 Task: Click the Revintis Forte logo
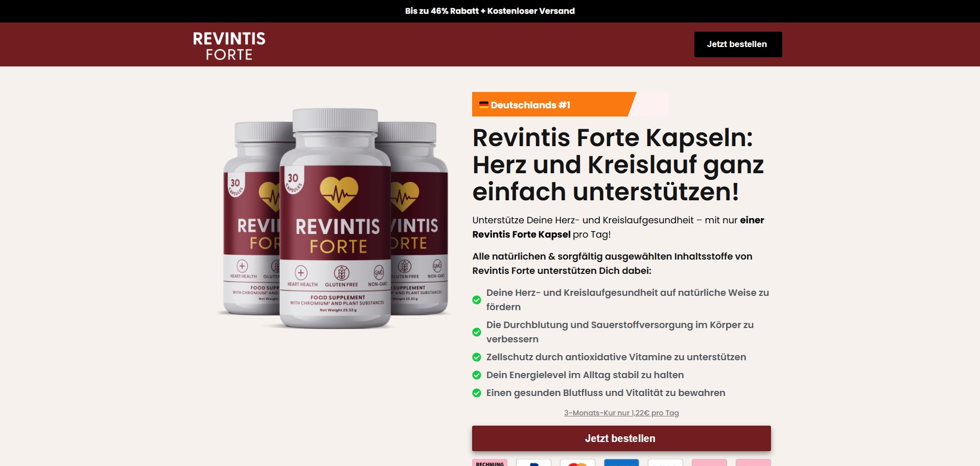[229, 46]
